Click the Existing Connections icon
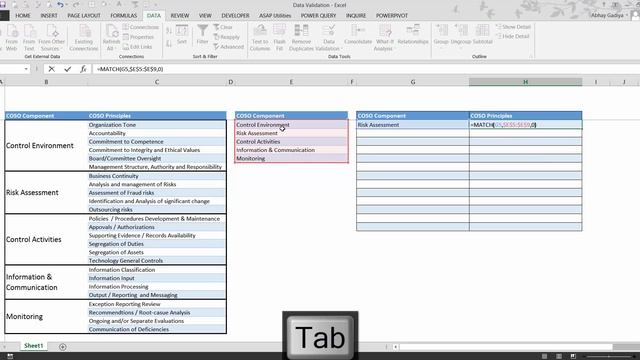Image resolution: width=640 pixels, height=360 pixels. click(84, 37)
